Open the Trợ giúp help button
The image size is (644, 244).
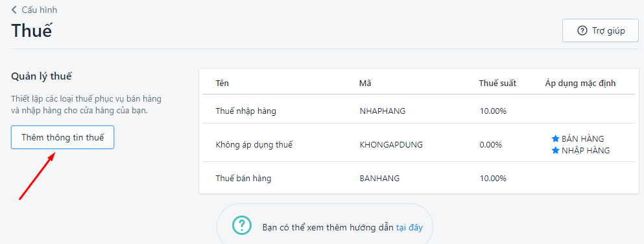click(x=600, y=31)
